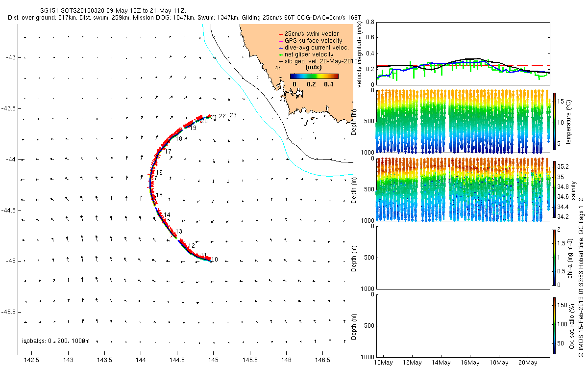This screenshot has height=368, width=588.
Task: Click the temperature depth profile plot
Action: (x=463, y=121)
